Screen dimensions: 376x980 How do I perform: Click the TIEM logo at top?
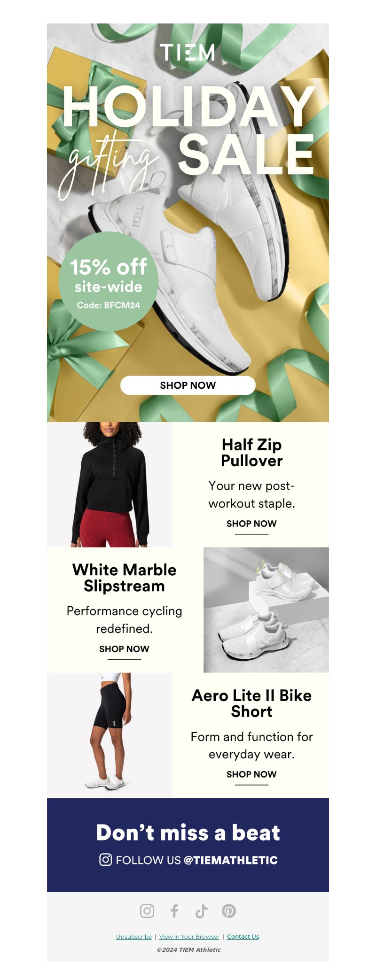188,52
